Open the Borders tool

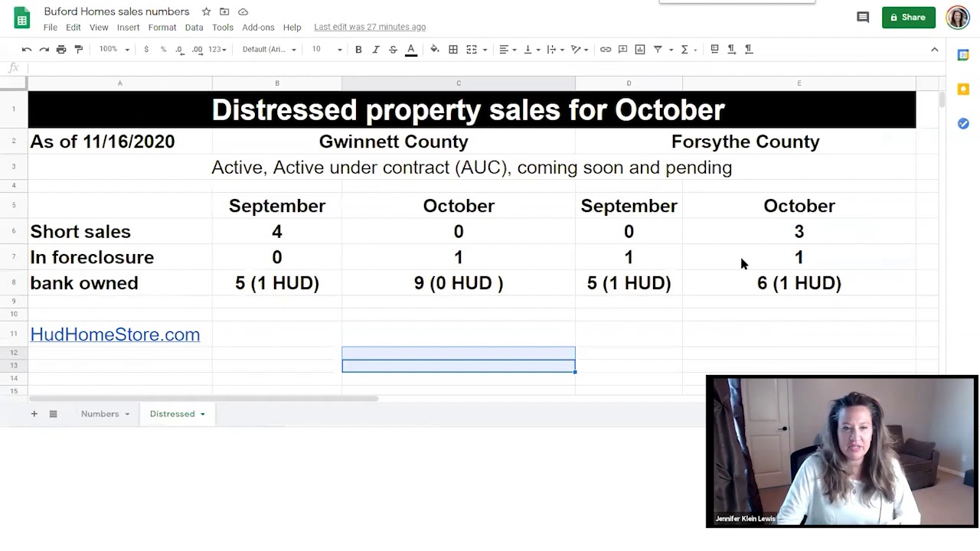point(453,49)
